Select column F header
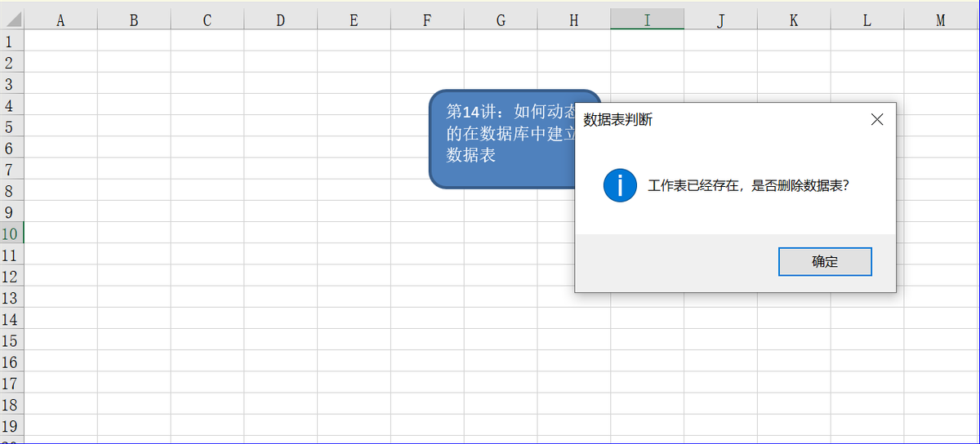 [427, 20]
